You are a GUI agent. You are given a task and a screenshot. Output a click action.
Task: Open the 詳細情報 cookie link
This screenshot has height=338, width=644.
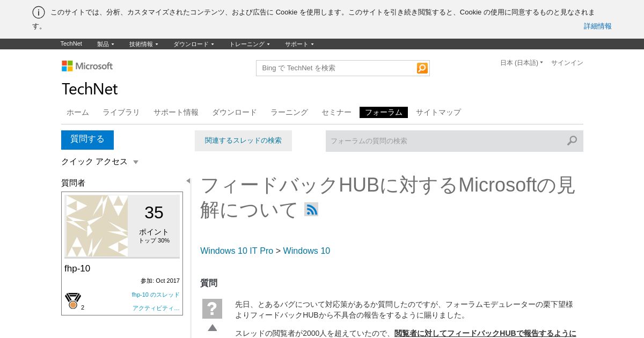[598, 26]
